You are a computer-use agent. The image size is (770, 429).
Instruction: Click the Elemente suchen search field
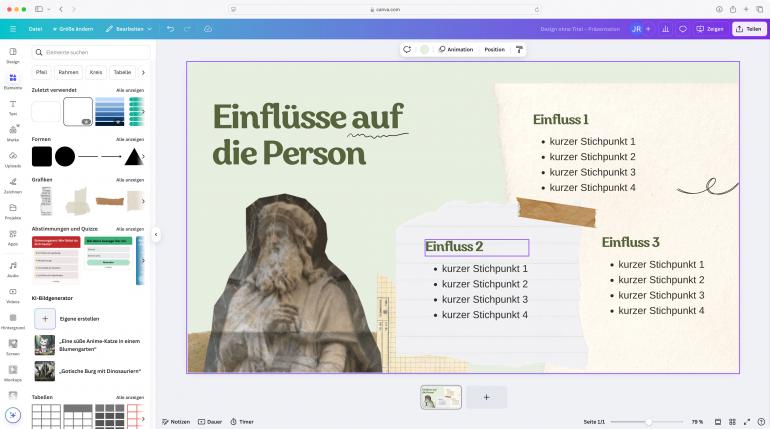(91, 52)
